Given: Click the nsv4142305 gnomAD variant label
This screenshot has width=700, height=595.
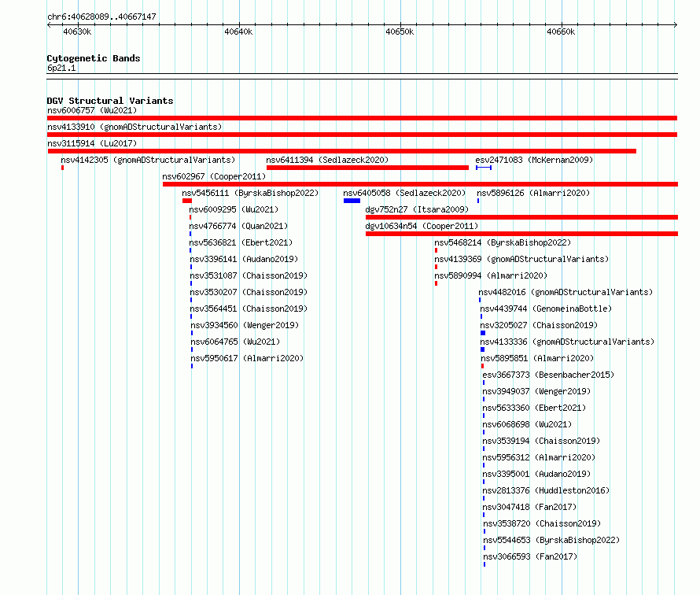Looking at the screenshot, I should click(x=148, y=160).
